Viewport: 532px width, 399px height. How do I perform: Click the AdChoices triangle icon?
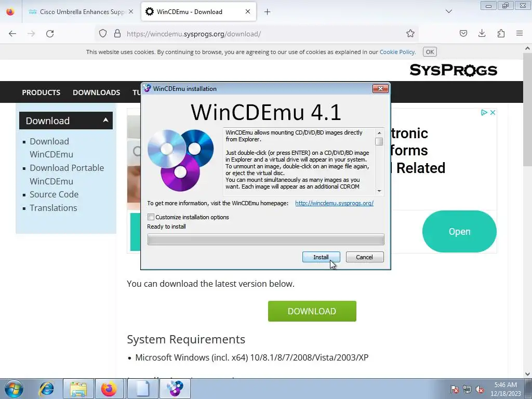click(x=484, y=112)
